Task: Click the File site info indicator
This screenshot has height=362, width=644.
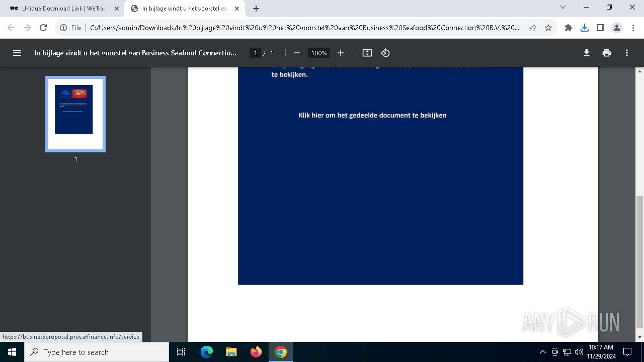Action: pos(70,28)
